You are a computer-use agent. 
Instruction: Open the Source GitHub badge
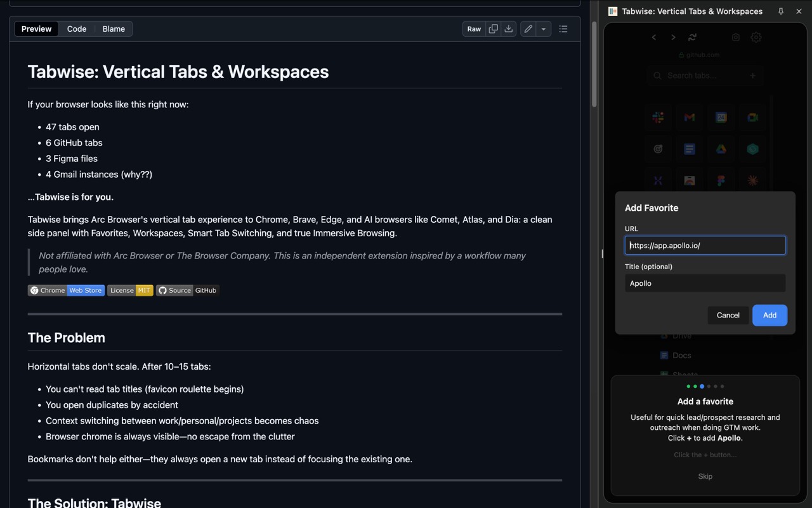(188, 290)
